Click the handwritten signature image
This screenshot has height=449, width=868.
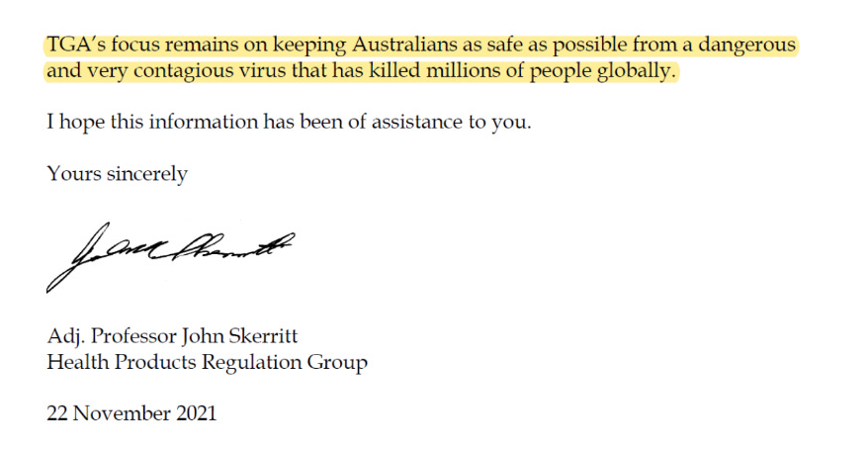168,256
